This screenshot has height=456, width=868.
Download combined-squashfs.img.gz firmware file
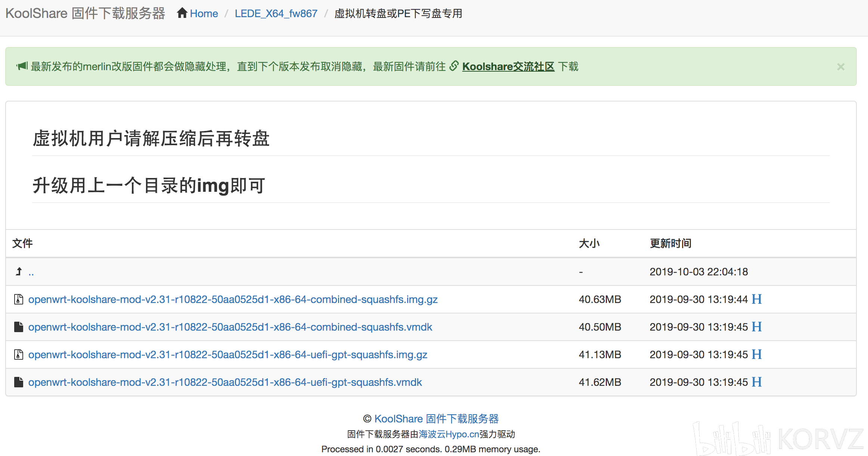(233, 299)
